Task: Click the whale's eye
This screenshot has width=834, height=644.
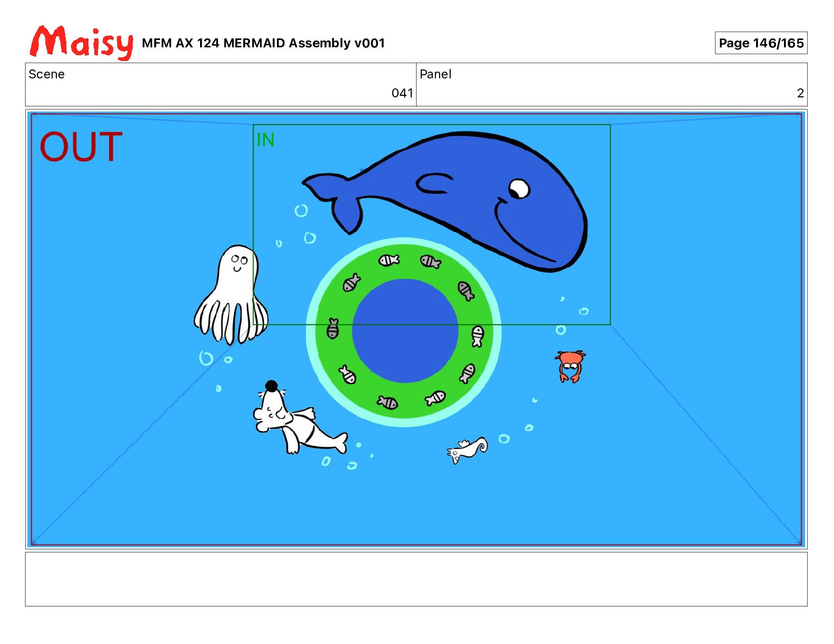Action: [519, 188]
